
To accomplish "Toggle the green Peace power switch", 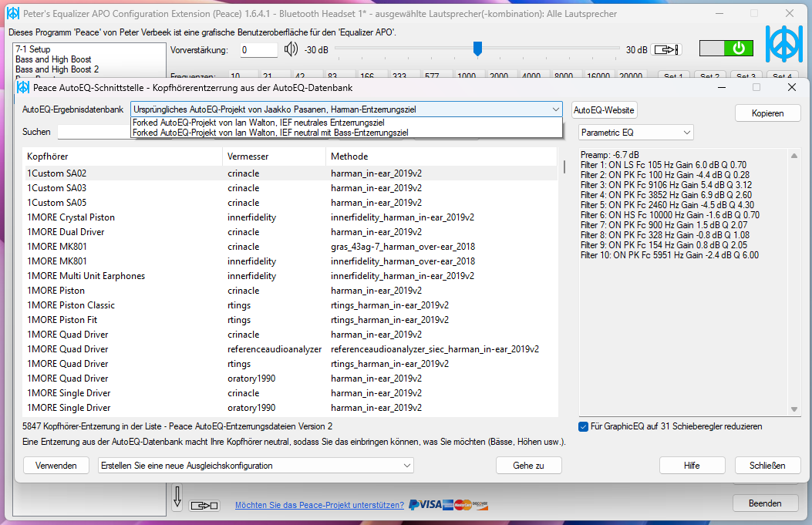I will click(x=726, y=49).
